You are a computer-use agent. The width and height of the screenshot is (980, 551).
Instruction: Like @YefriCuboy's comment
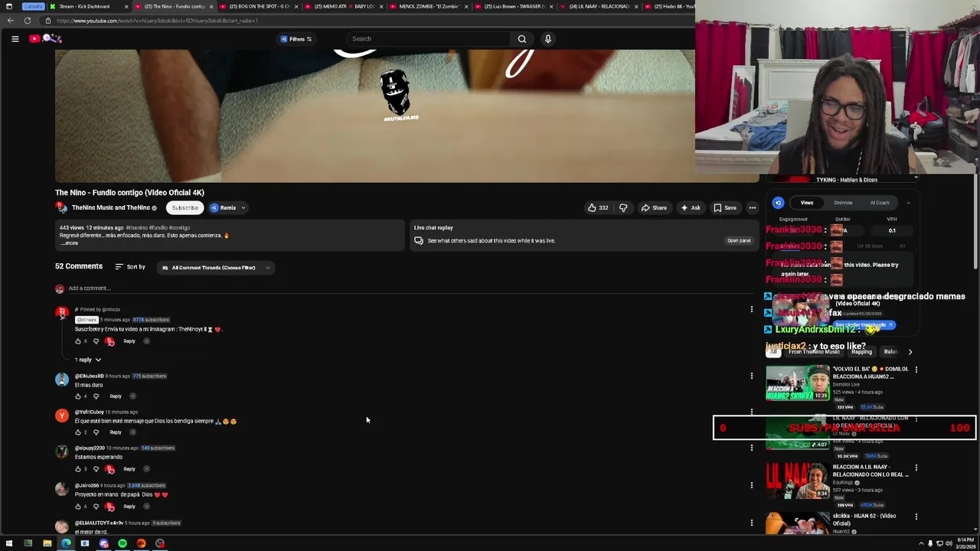click(x=77, y=432)
